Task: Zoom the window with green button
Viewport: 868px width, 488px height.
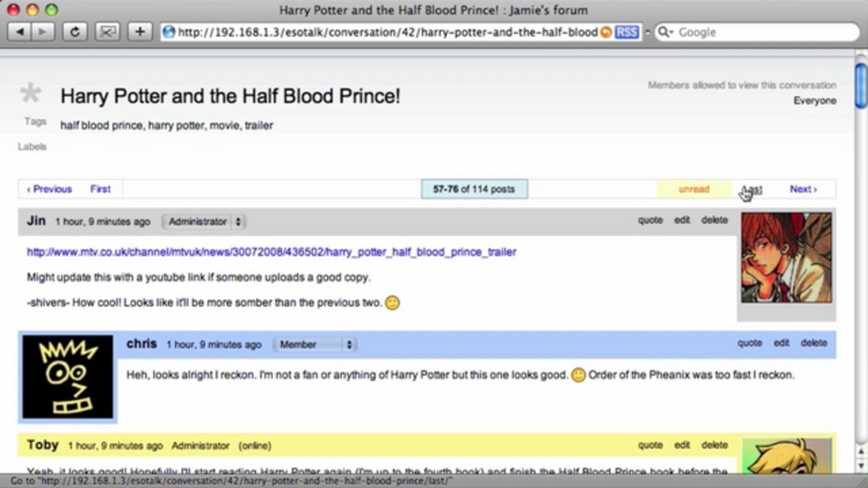Action: [51, 10]
